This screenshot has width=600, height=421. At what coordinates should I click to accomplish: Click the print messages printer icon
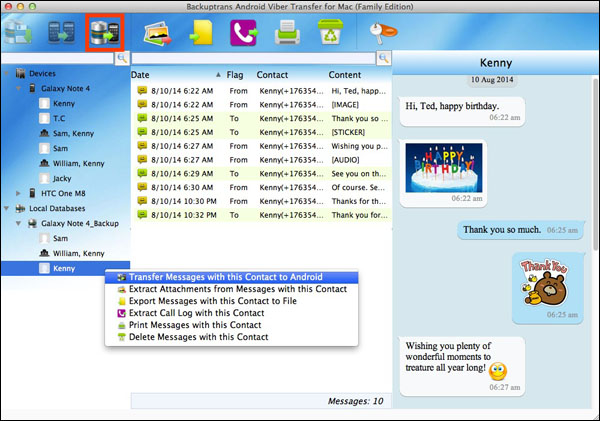(x=287, y=33)
